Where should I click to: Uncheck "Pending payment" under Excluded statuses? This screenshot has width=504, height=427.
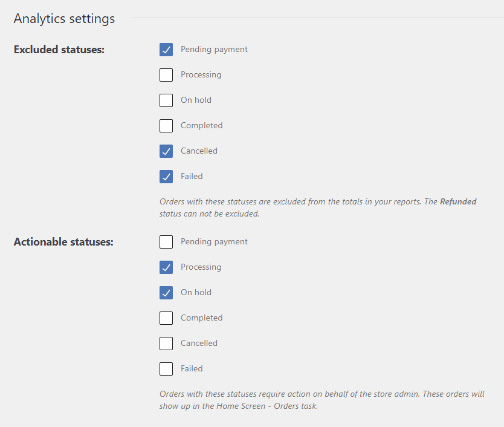tap(166, 50)
